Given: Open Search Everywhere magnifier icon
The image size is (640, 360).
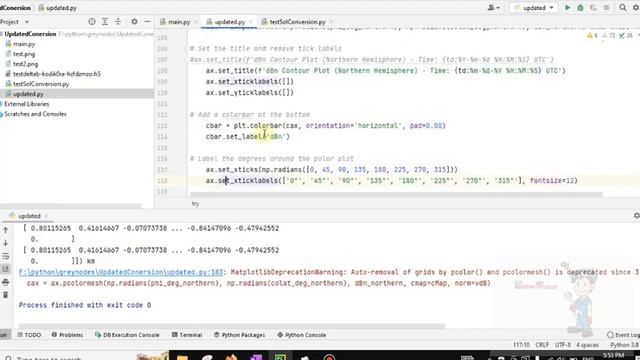Looking at the screenshot, I should (623, 8).
